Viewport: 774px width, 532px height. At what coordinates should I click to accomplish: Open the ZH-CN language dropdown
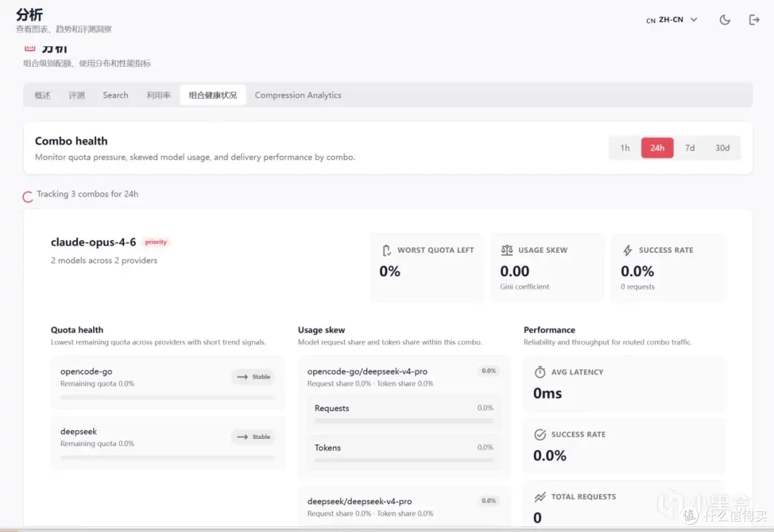tap(672, 20)
